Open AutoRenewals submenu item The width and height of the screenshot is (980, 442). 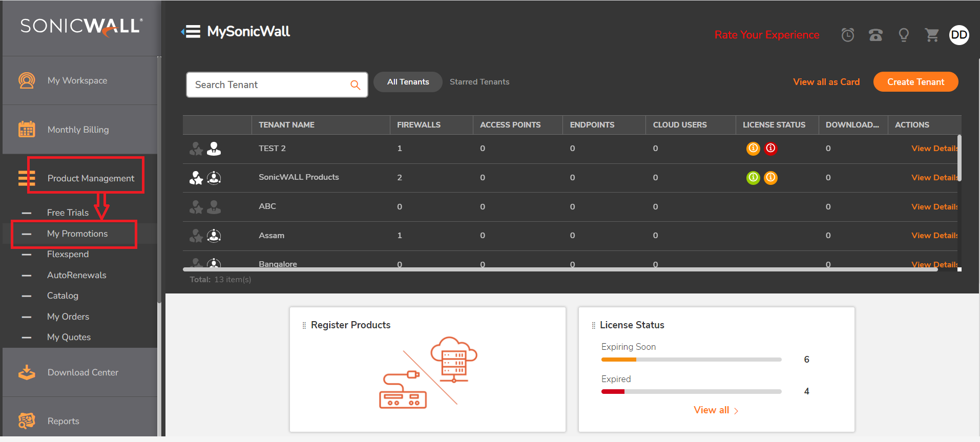77,275
